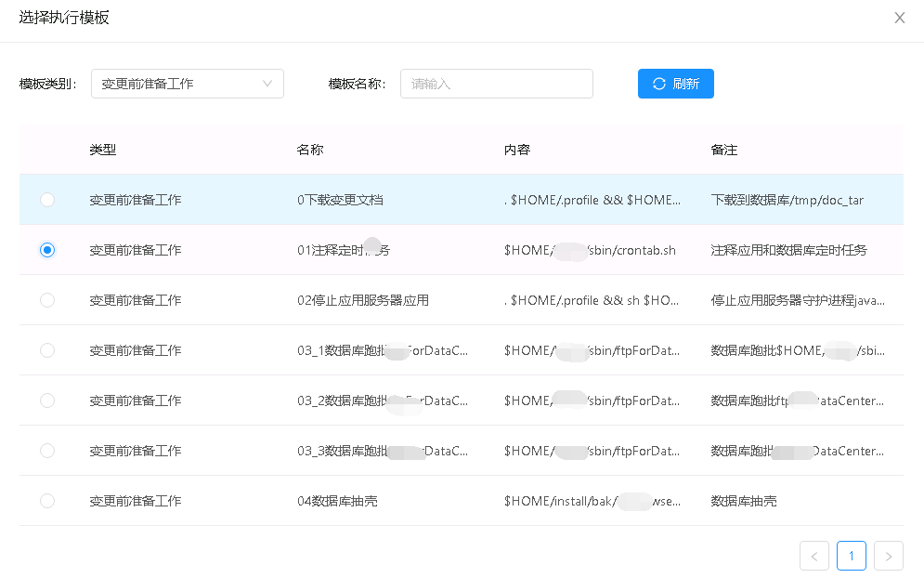Click remark cell 数据库抽壳
This screenshot has width=924, height=578.
744,501
